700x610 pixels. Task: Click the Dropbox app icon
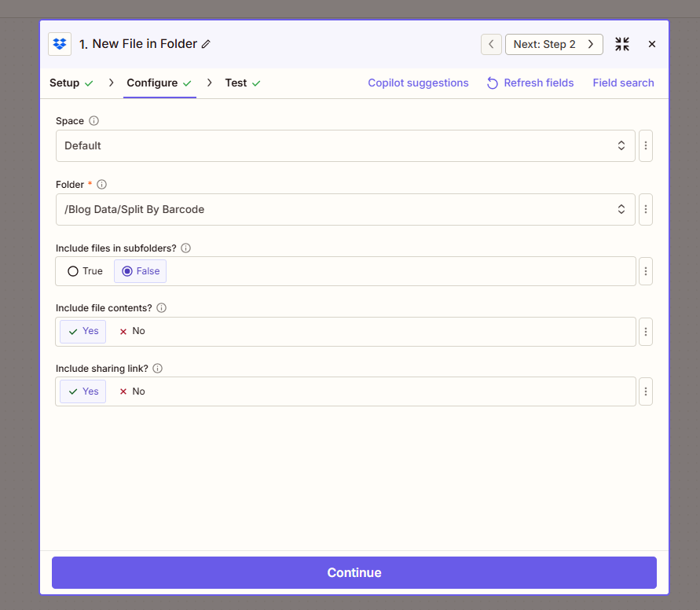point(59,44)
